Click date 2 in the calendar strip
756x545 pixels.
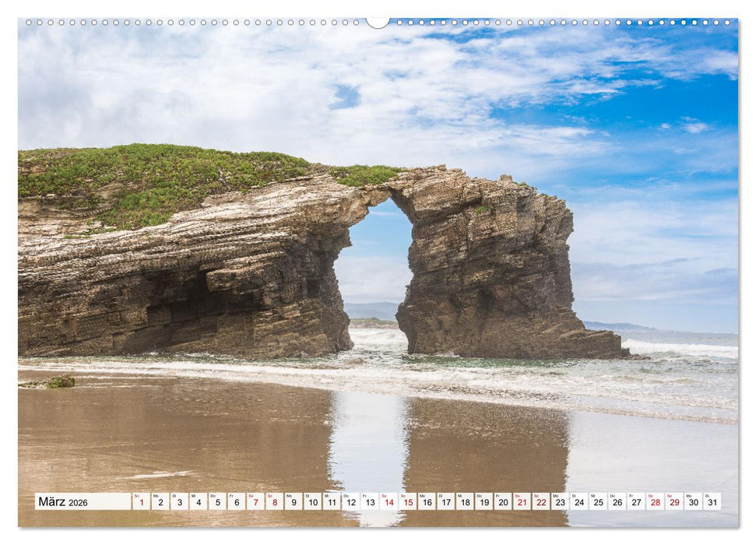click(x=160, y=501)
